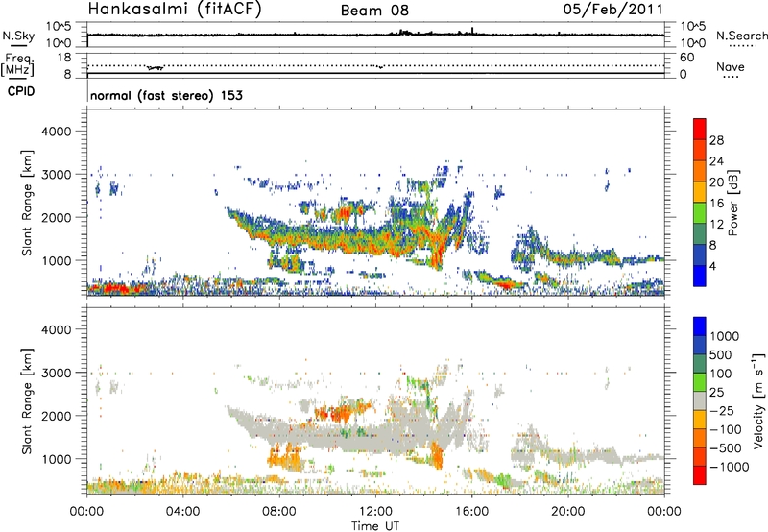The image size is (768, 532).
Task: Click the '16:00' time axis label
Action: (471, 512)
